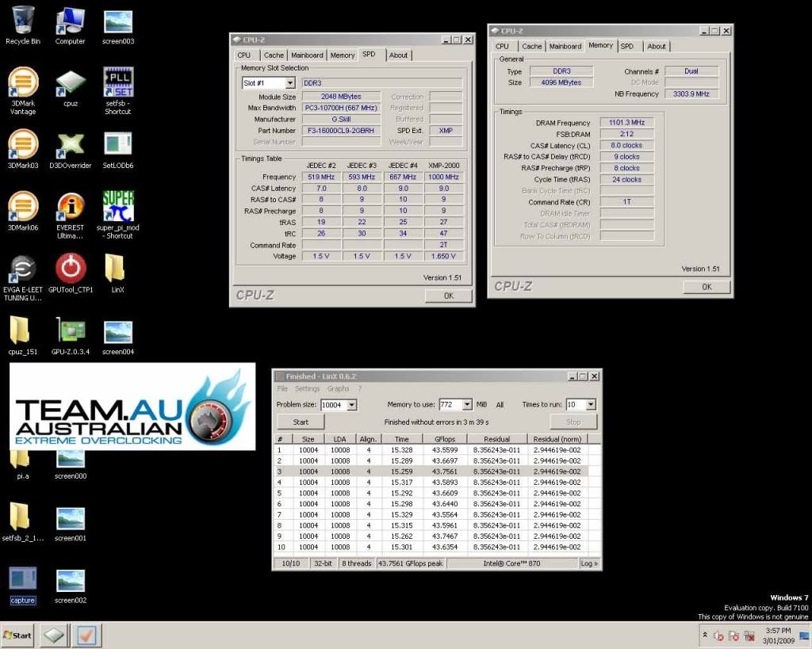Open CPU tab in Memory window
The height and width of the screenshot is (649, 812).
click(502, 47)
